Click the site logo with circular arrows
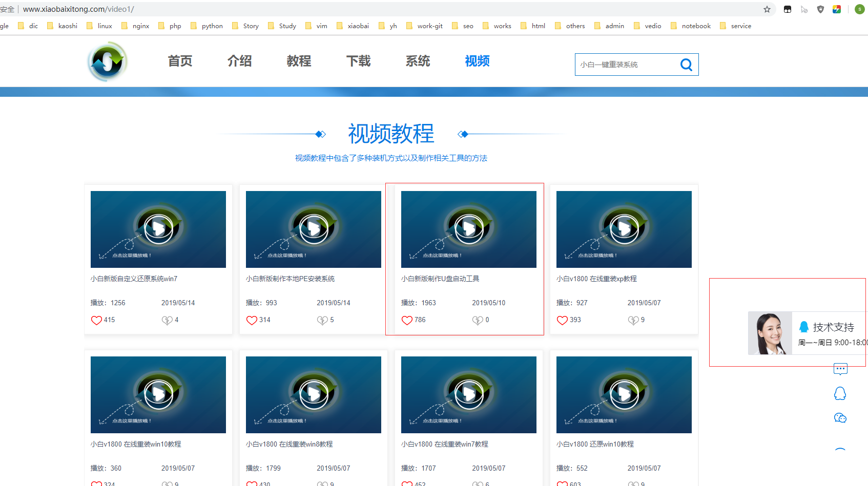The height and width of the screenshot is (486, 868). [107, 61]
